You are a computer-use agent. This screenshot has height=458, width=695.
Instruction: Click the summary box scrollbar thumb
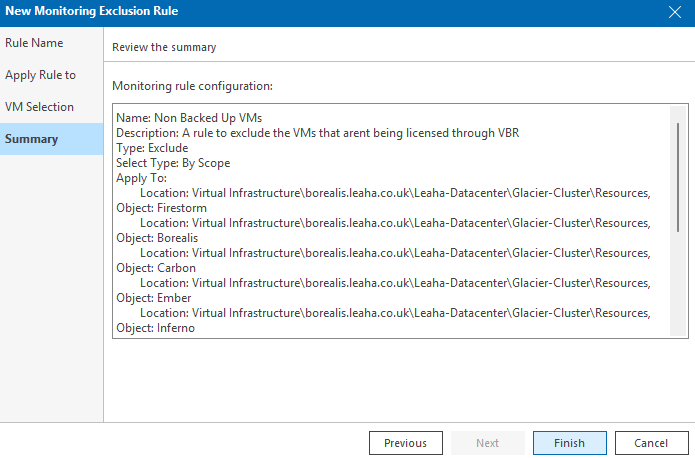[x=678, y=177]
